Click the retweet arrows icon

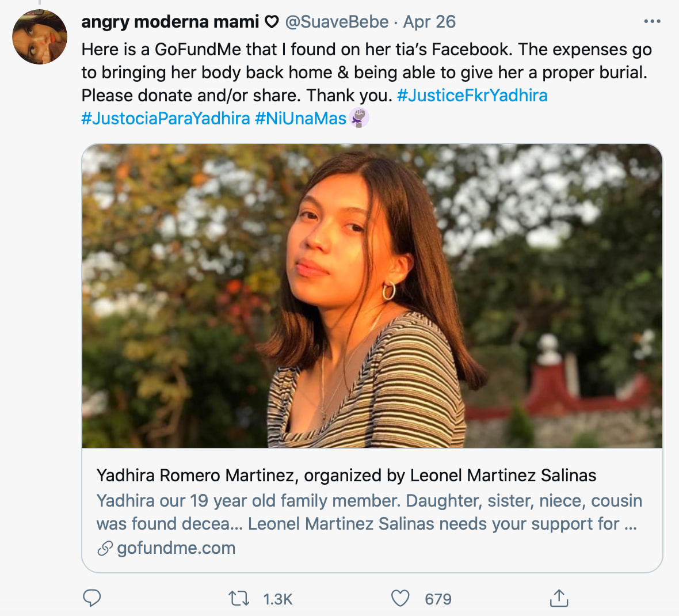coord(239,599)
